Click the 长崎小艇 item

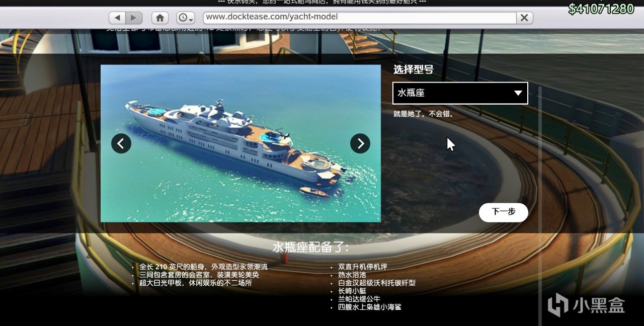pyautogui.click(x=352, y=291)
